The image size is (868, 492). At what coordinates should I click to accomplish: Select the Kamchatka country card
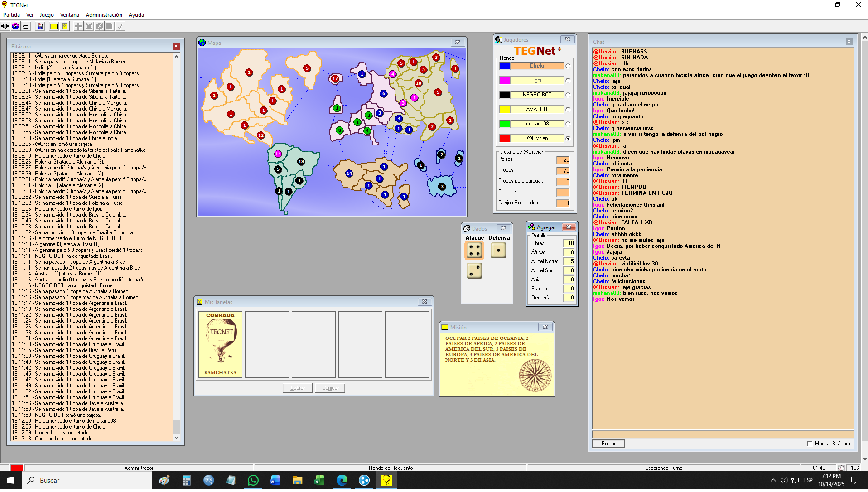tap(220, 344)
